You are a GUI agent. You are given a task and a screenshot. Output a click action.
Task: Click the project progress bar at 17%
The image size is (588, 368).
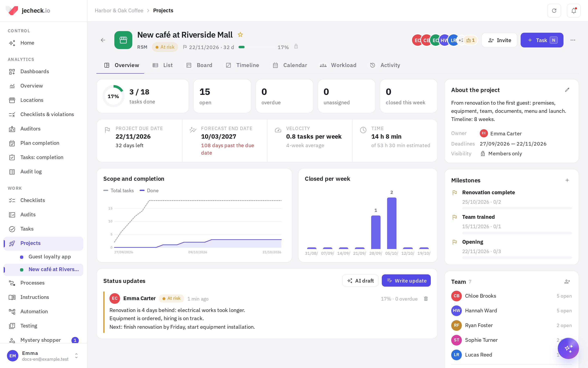click(x=257, y=47)
